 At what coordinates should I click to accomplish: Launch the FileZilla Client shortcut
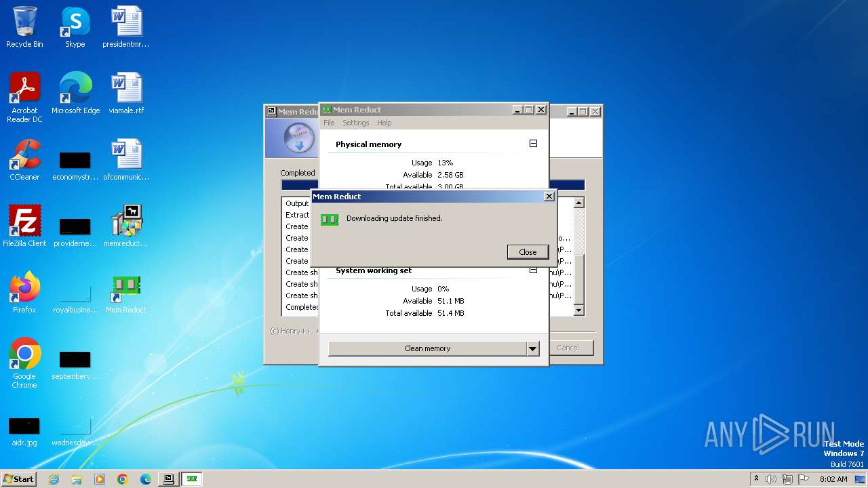[x=24, y=226]
